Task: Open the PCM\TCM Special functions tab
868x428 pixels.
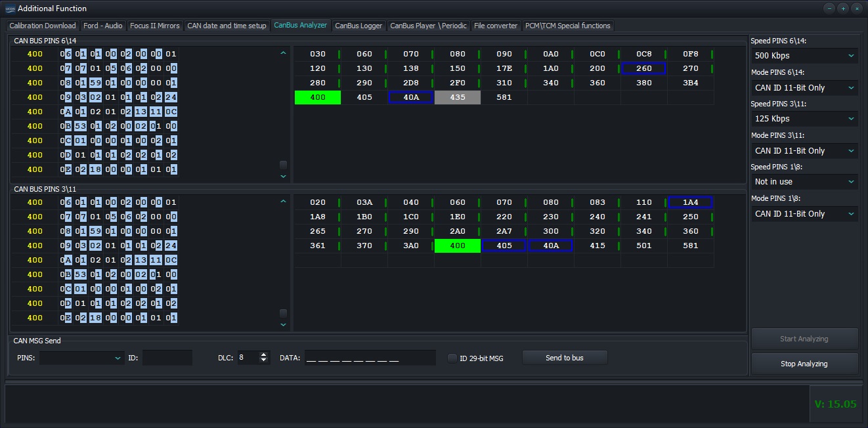Action: point(567,26)
